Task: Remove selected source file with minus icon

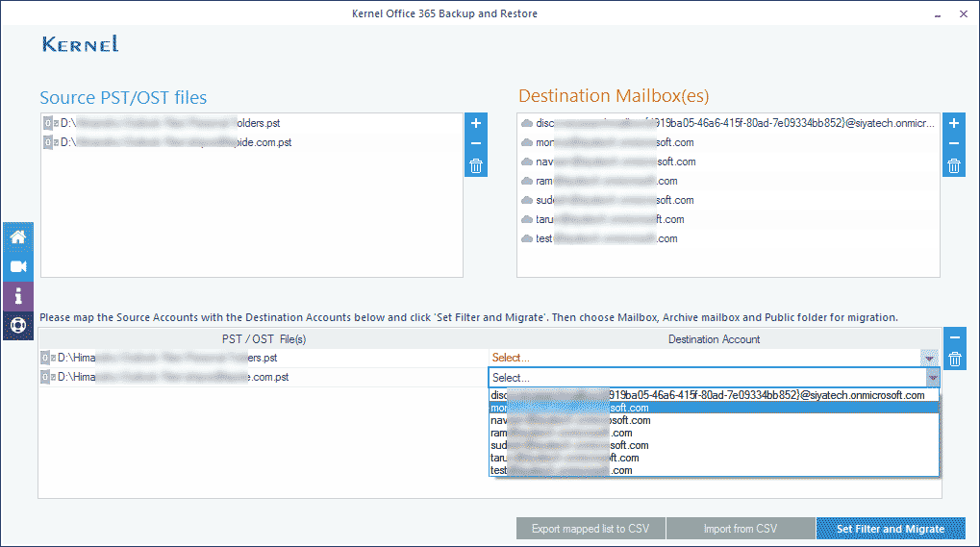Action: click(476, 143)
